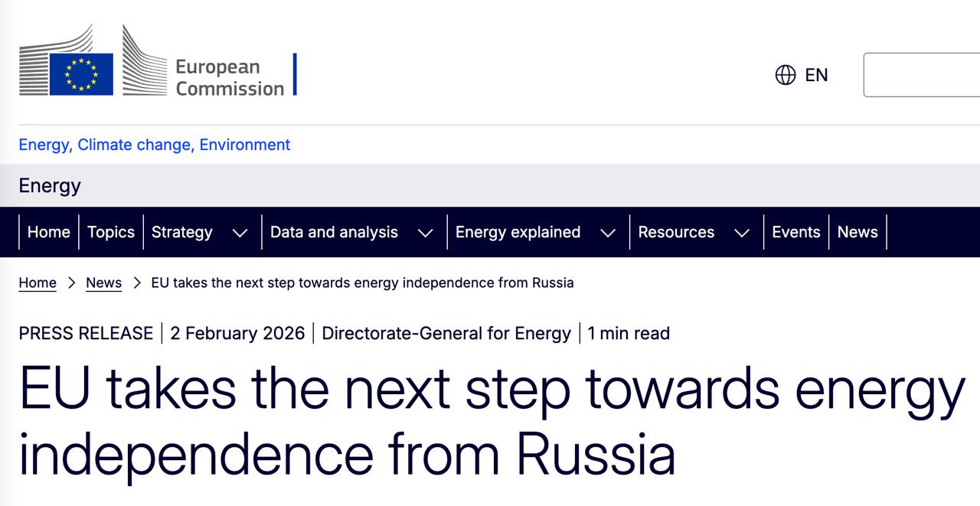Click the Directorate-General for Energy label
The width and height of the screenshot is (980, 506).
click(447, 333)
